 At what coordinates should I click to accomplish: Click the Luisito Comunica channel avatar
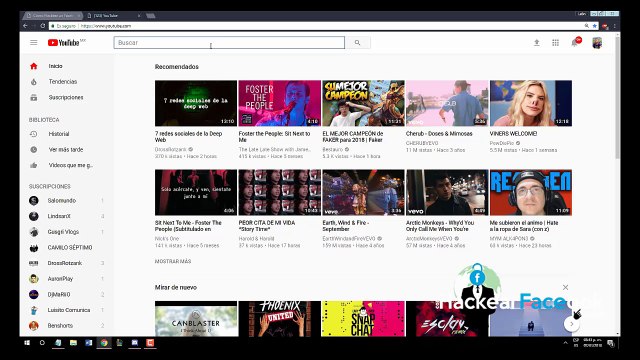pos(33,310)
